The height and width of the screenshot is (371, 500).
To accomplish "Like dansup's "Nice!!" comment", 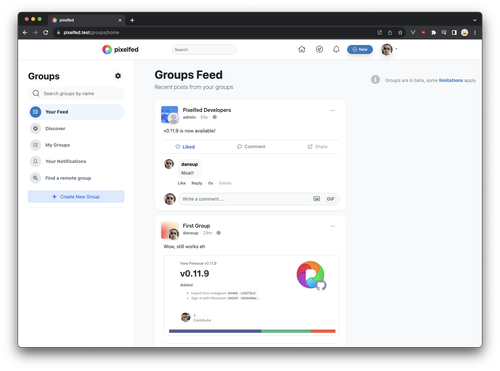I will point(181,183).
